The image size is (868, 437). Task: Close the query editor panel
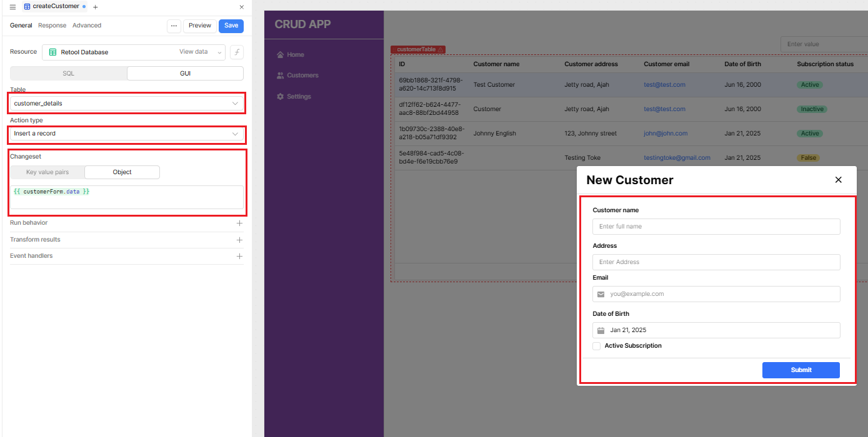242,7
